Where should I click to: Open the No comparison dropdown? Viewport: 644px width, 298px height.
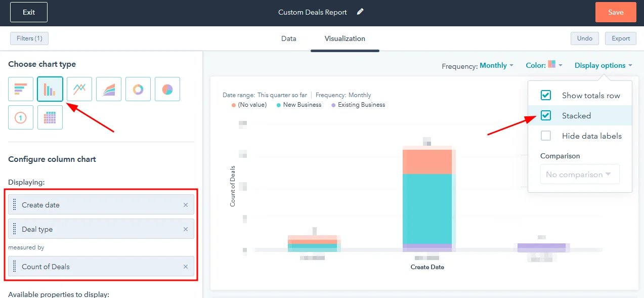579,174
